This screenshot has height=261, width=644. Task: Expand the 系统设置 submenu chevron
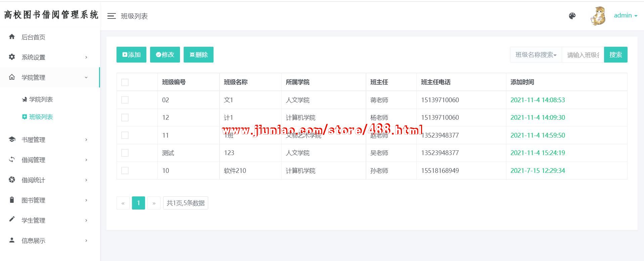point(86,57)
